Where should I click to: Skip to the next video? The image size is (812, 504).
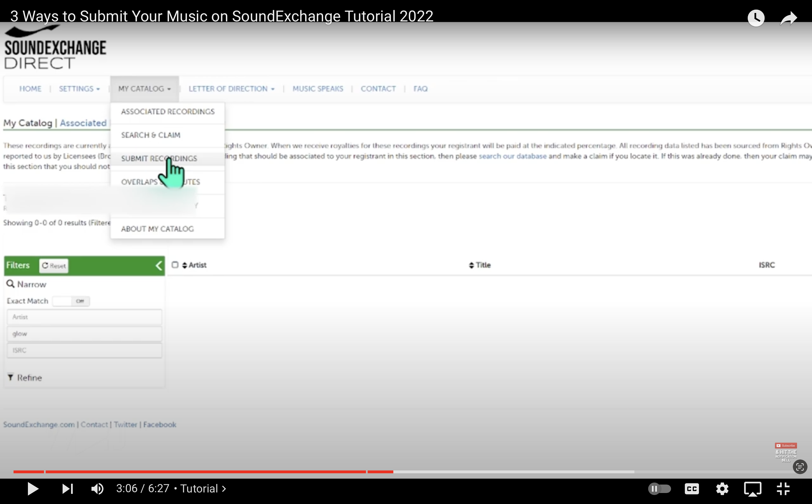pos(68,489)
